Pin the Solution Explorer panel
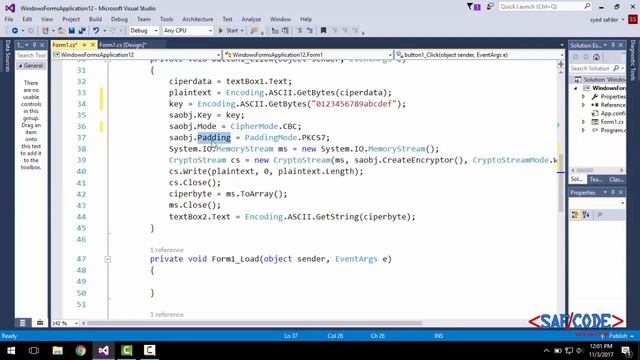The height and width of the screenshot is (360, 640). (x=613, y=45)
